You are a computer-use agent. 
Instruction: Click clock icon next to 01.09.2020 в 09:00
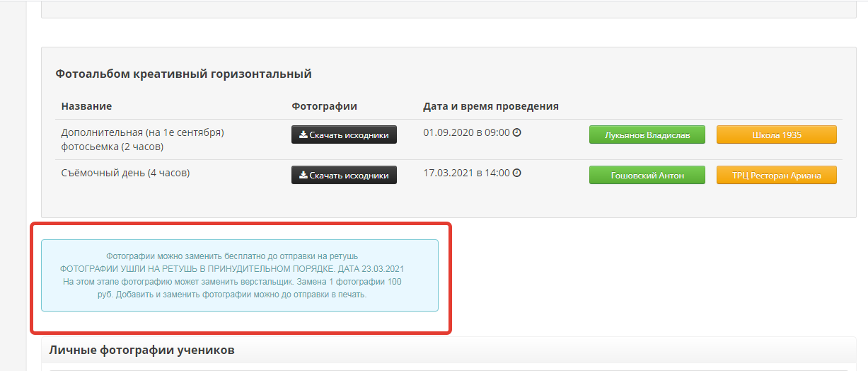tap(516, 132)
